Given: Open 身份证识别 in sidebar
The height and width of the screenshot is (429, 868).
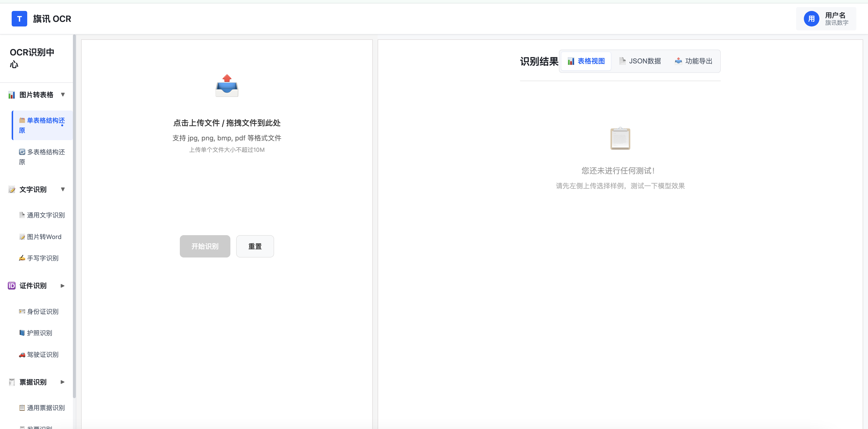Looking at the screenshot, I should [43, 311].
